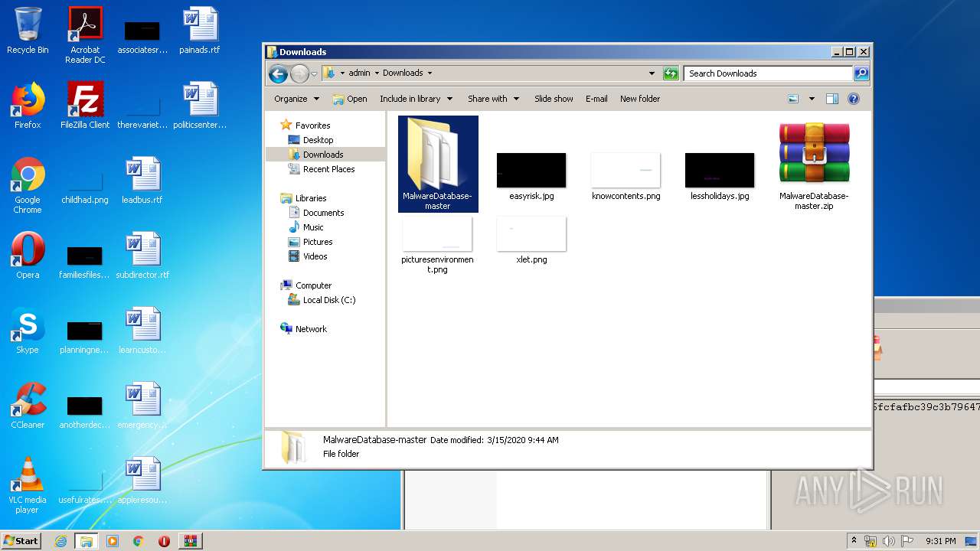Expand dropdown arrow after Downloads breadcrumb
The image size is (980, 551).
point(430,73)
